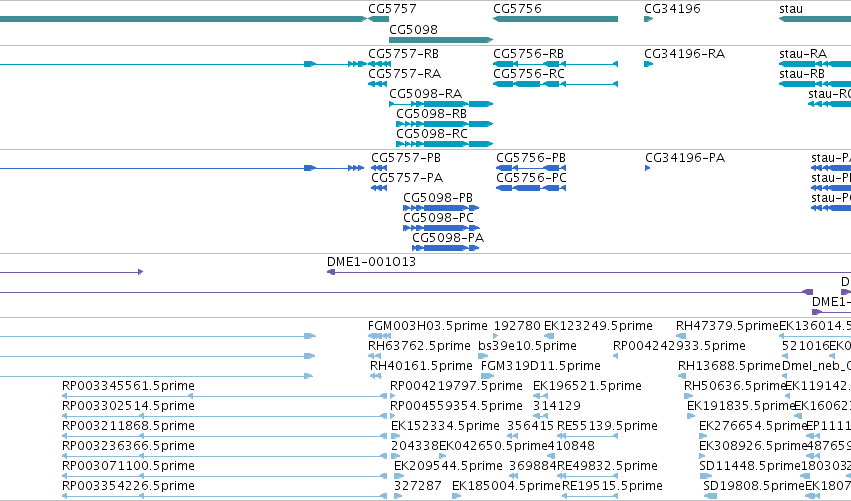Click the RH63762.5prime EST label
Viewport: 851px width, 501px height.
(x=419, y=346)
